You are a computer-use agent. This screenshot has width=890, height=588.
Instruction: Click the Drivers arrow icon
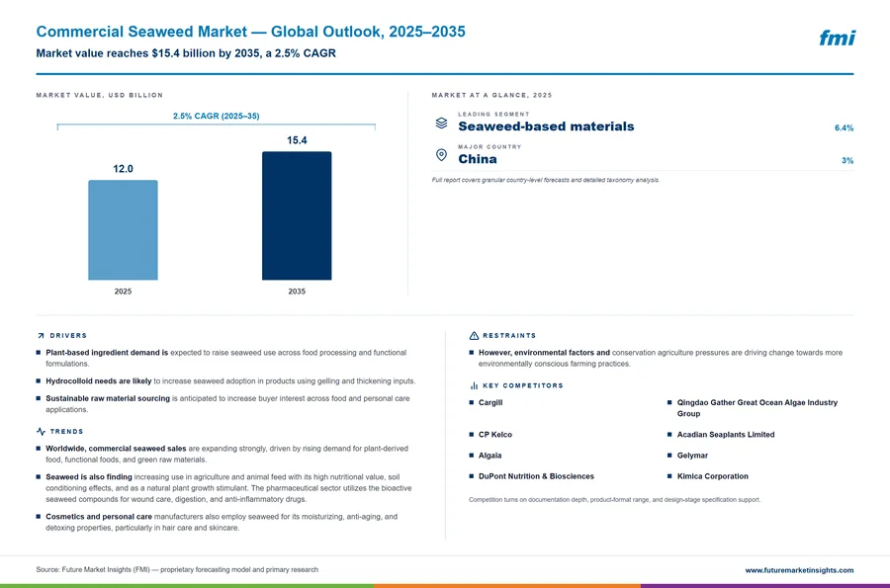tap(41, 336)
